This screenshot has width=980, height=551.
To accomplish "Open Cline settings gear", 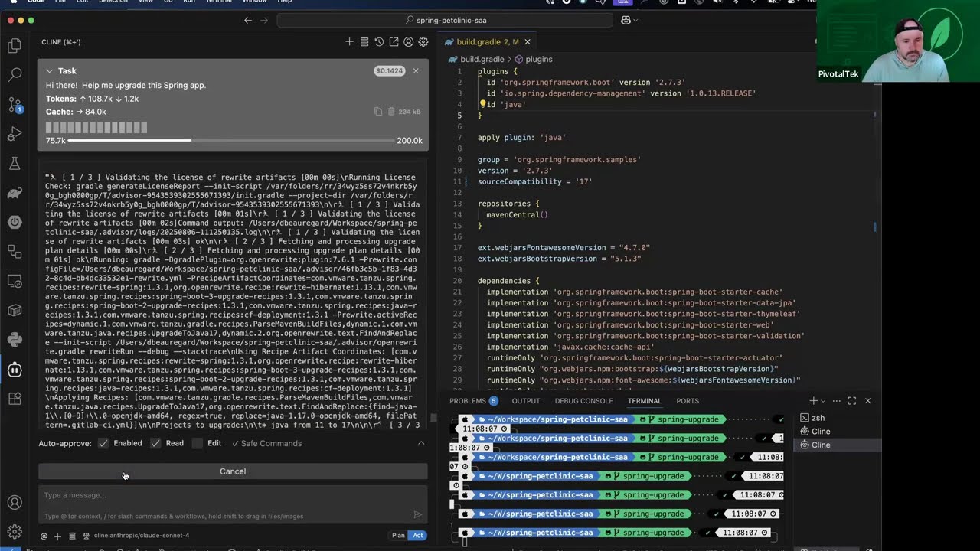I will pyautogui.click(x=423, y=42).
